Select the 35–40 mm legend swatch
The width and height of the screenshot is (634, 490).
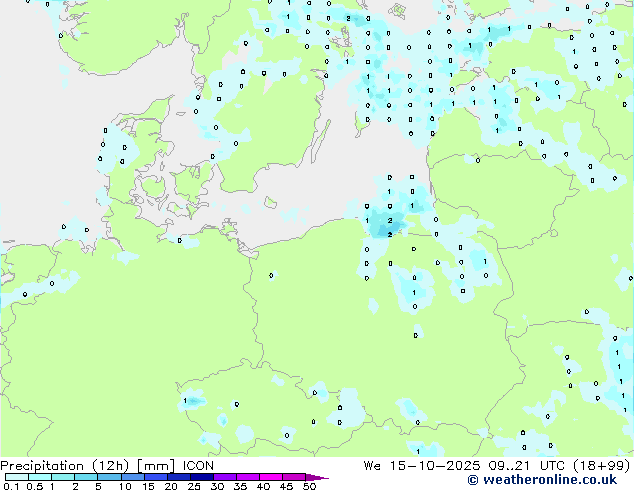248,477
